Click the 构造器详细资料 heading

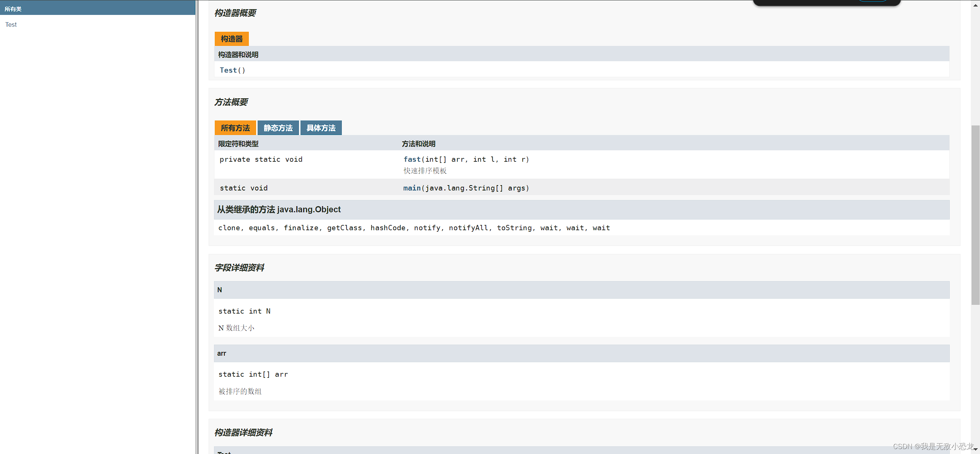tap(243, 433)
